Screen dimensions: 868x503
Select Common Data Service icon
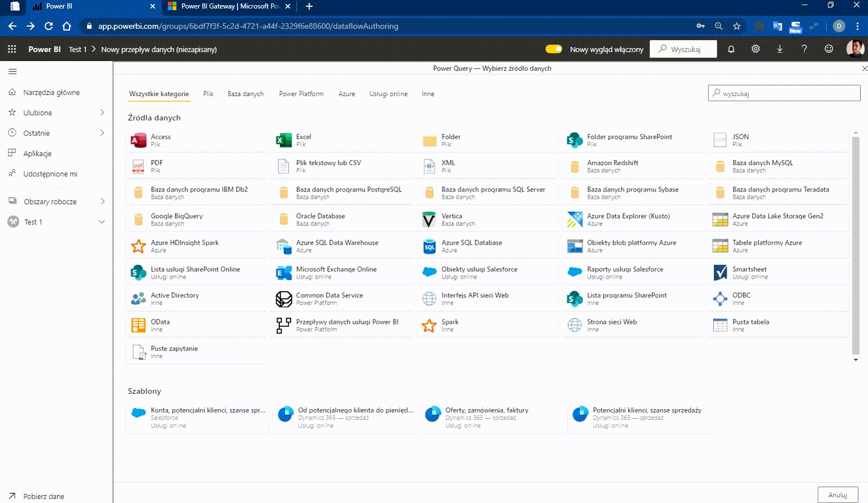pos(284,298)
